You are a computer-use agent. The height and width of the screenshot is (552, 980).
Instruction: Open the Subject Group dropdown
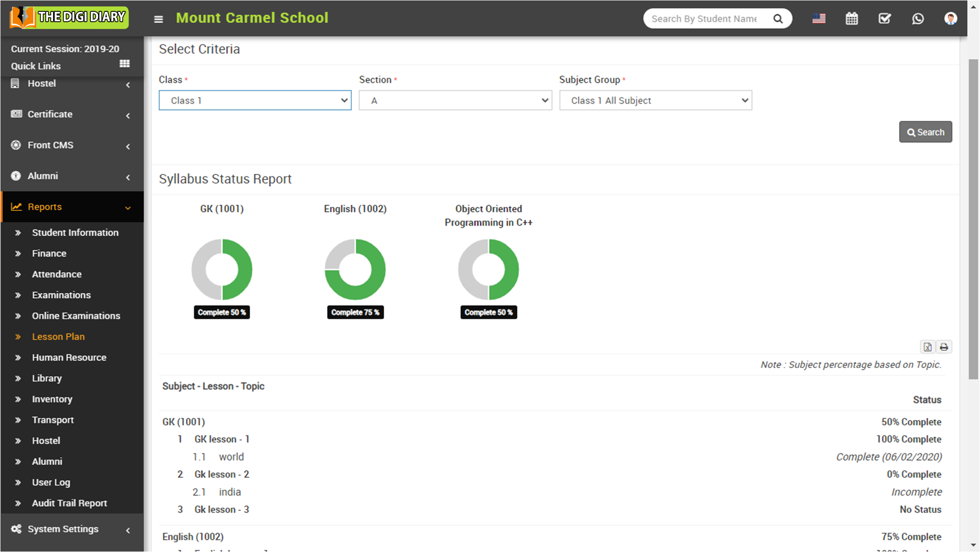[655, 100]
